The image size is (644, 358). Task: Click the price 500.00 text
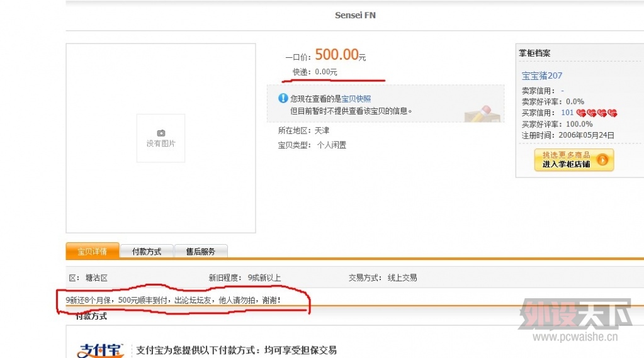coord(337,54)
